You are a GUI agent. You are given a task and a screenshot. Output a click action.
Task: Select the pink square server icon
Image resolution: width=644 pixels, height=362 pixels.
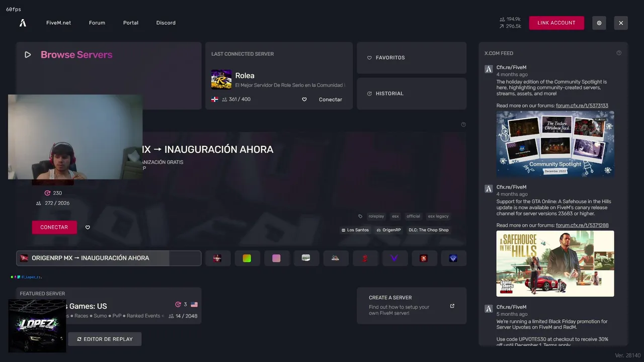pyautogui.click(x=276, y=258)
